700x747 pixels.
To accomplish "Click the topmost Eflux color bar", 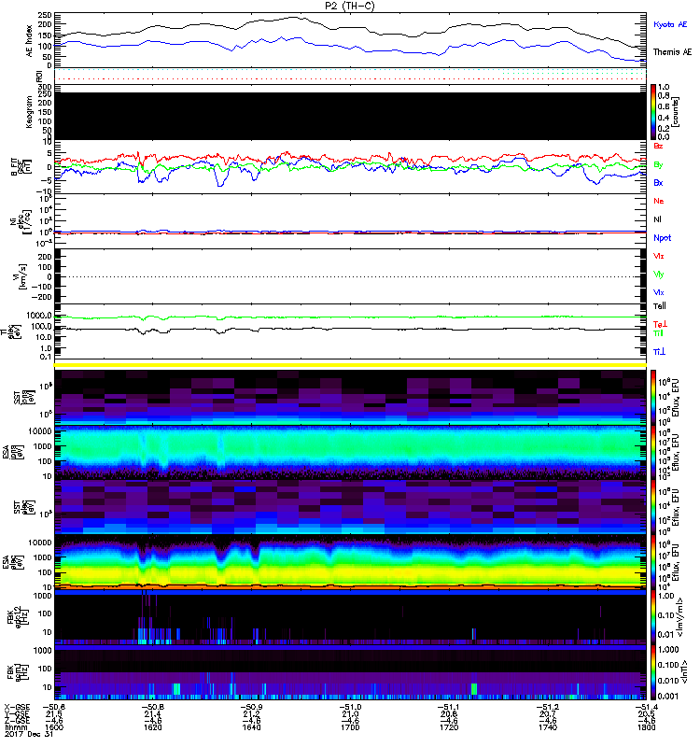I will [x=654, y=395].
